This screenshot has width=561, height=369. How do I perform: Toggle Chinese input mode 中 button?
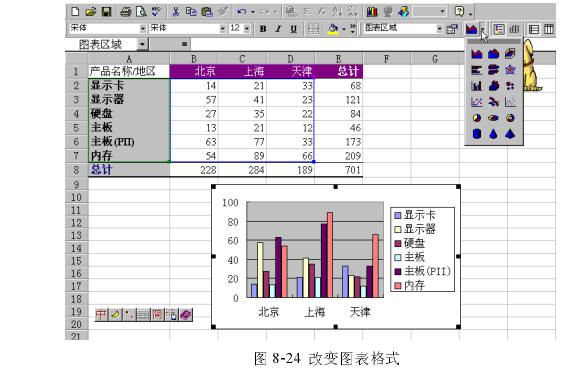(x=101, y=315)
